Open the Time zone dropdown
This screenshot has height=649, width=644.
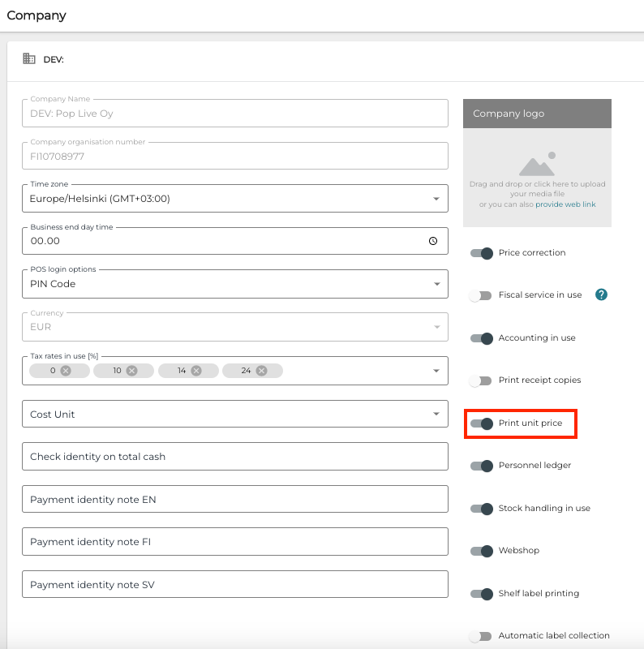click(x=436, y=199)
